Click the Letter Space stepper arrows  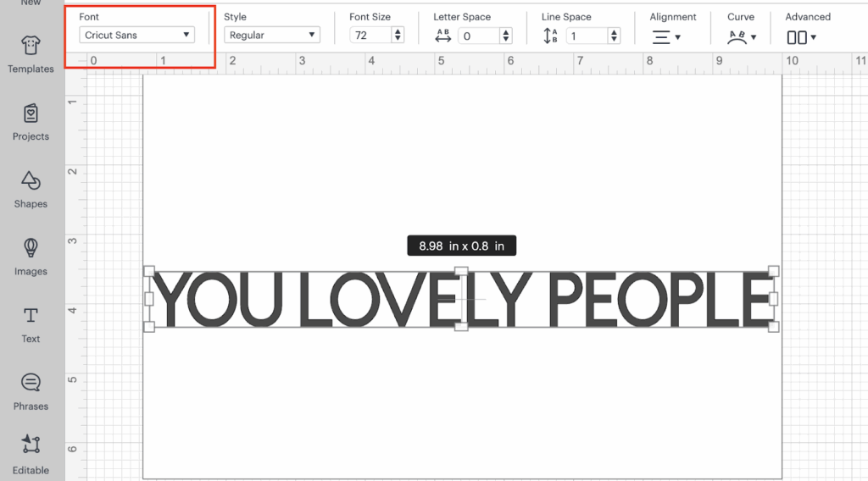tap(506, 36)
